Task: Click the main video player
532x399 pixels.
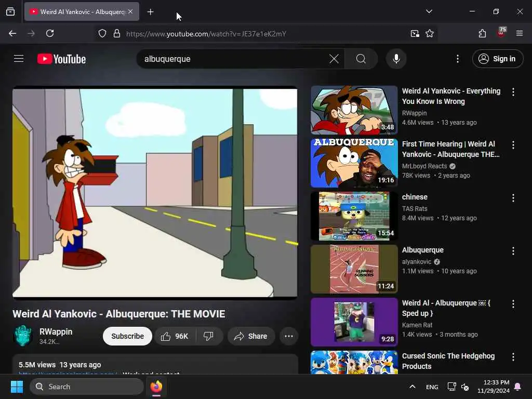Action: coord(155,193)
